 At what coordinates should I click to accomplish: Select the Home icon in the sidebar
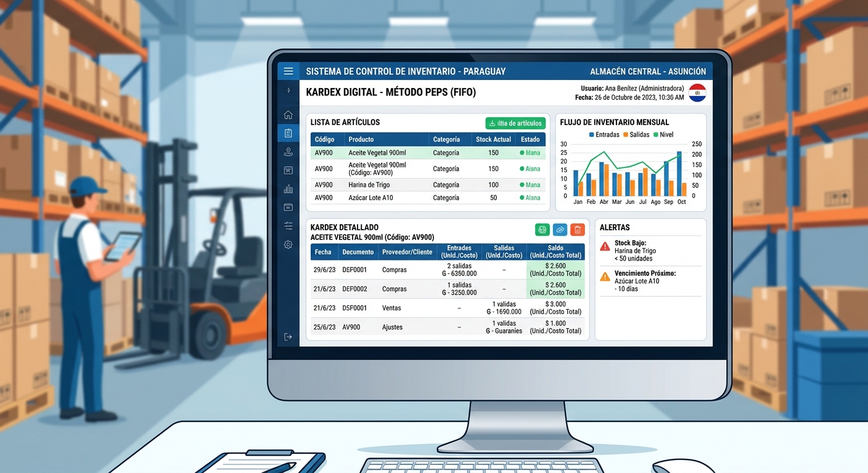click(x=288, y=115)
